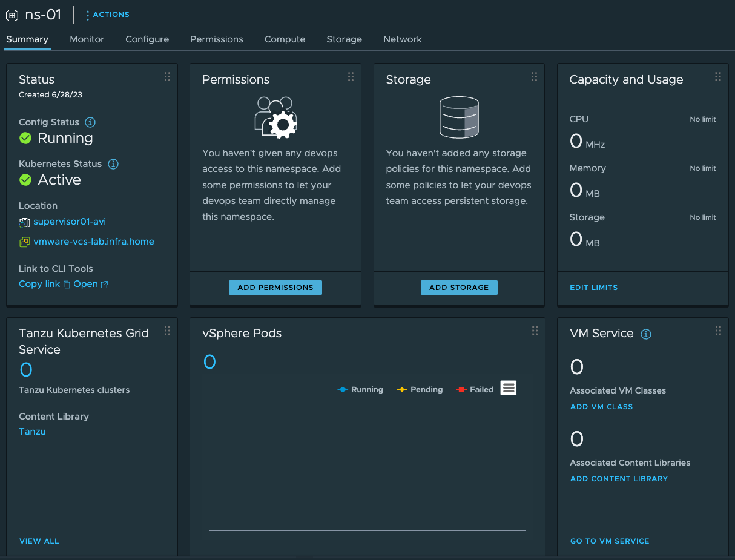Open the Network tab

click(x=402, y=39)
